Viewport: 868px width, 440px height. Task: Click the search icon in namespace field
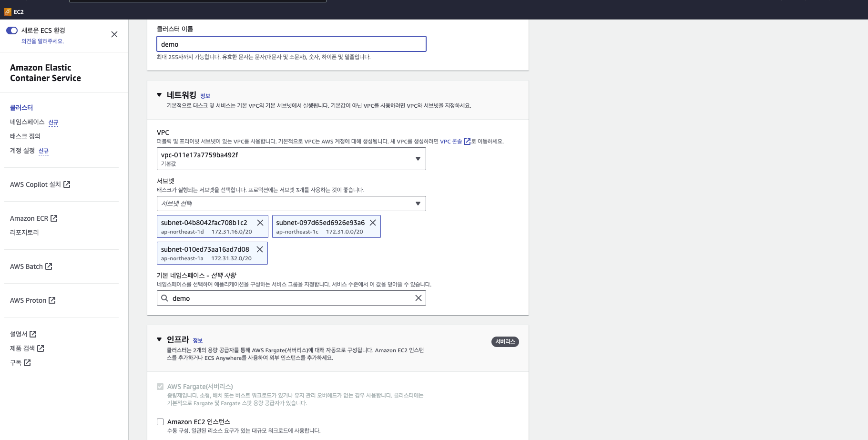click(x=164, y=298)
